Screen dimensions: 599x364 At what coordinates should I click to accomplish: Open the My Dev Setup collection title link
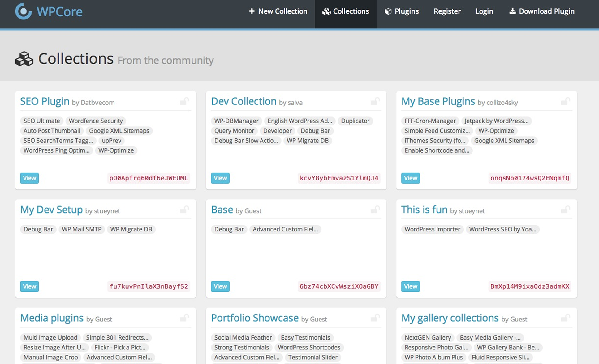pyautogui.click(x=51, y=210)
